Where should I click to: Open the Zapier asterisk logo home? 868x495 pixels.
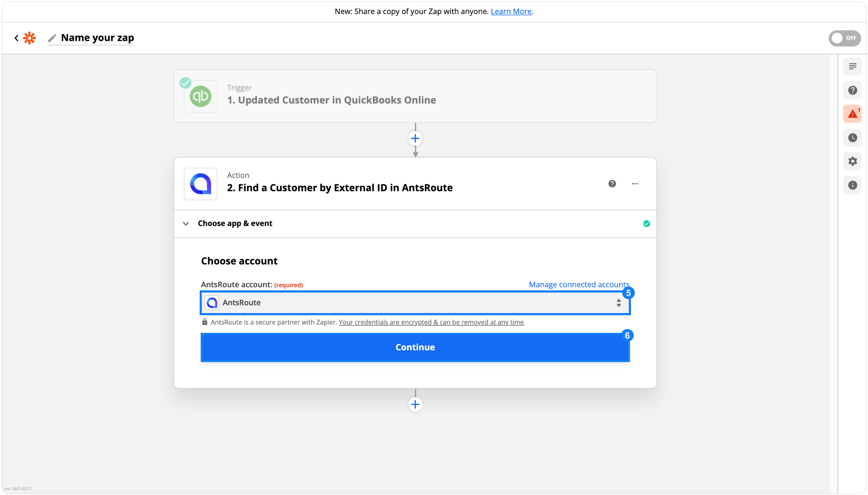30,38
